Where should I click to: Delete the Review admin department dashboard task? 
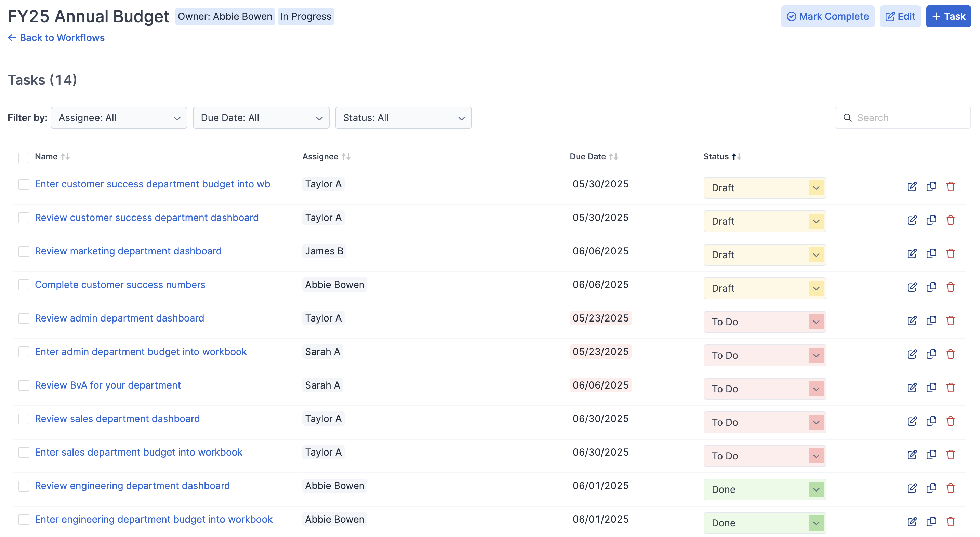tap(951, 320)
